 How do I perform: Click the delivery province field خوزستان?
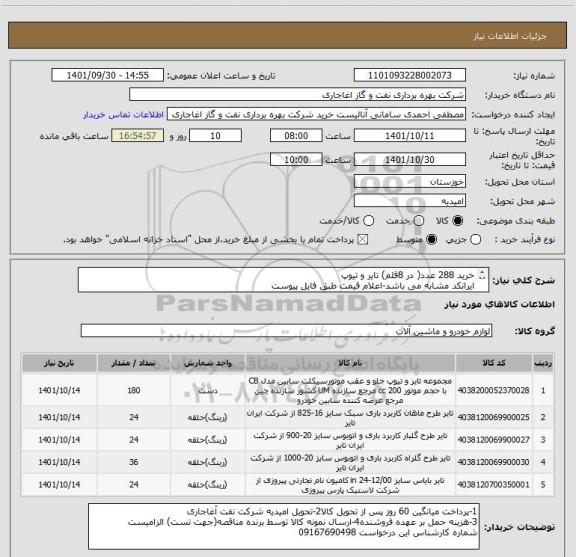click(x=410, y=182)
